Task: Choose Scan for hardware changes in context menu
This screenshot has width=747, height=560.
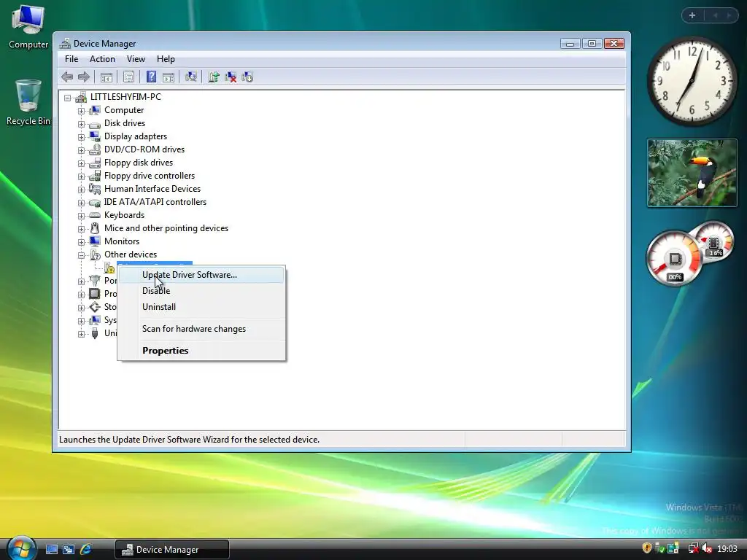Action: pos(201,329)
